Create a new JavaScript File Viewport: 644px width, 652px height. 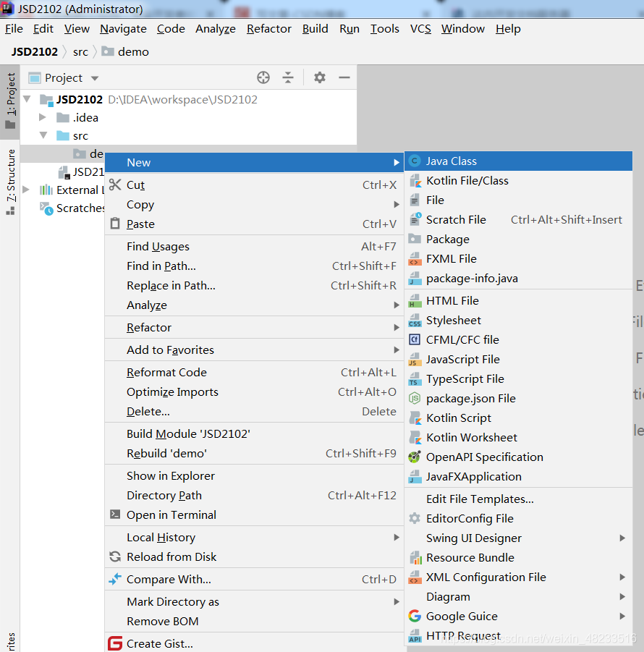pyautogui.click(x=518, y=359)
